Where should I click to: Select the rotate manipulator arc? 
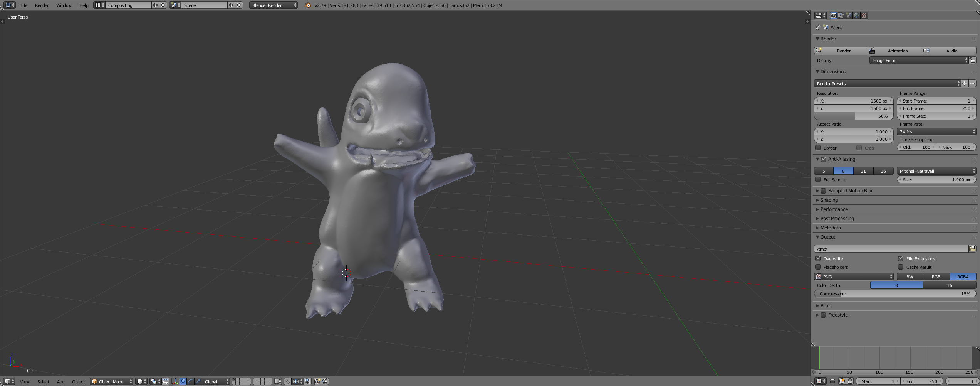(x=191, y=381)
